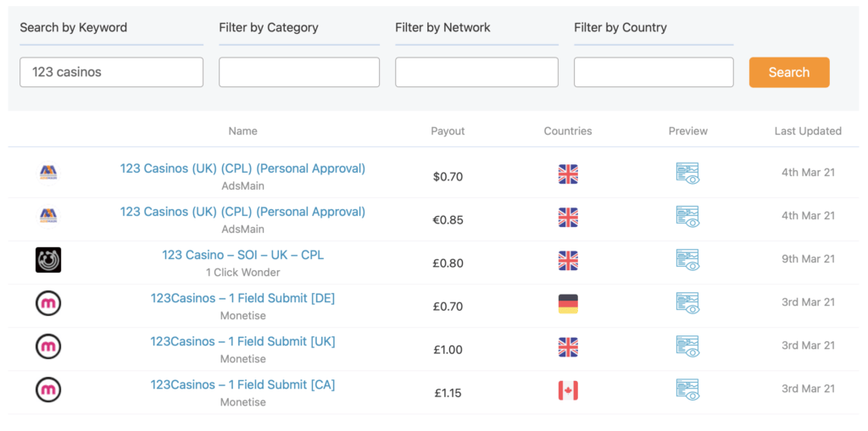The height and width of the screenshot is (431, 868).
Task: Open 123 Casino – SOI – UK – CPL link
Action: 242,255
